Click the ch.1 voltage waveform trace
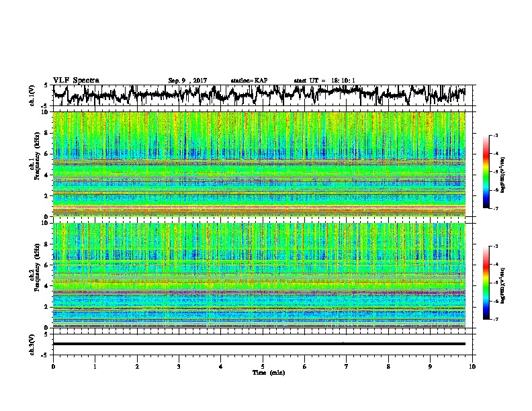532x411 pixels. [259, 95]
